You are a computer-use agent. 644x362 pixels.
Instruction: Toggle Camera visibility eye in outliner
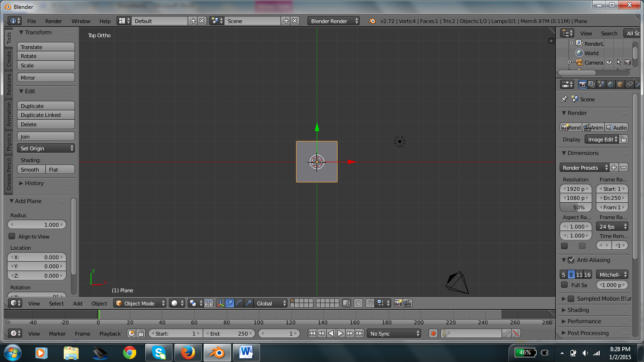point(609,62)
